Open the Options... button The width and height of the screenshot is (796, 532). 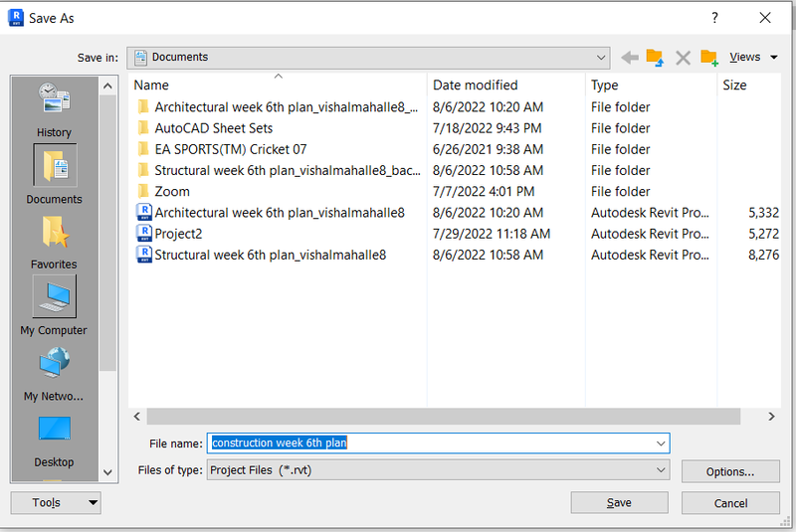(730, 471)
